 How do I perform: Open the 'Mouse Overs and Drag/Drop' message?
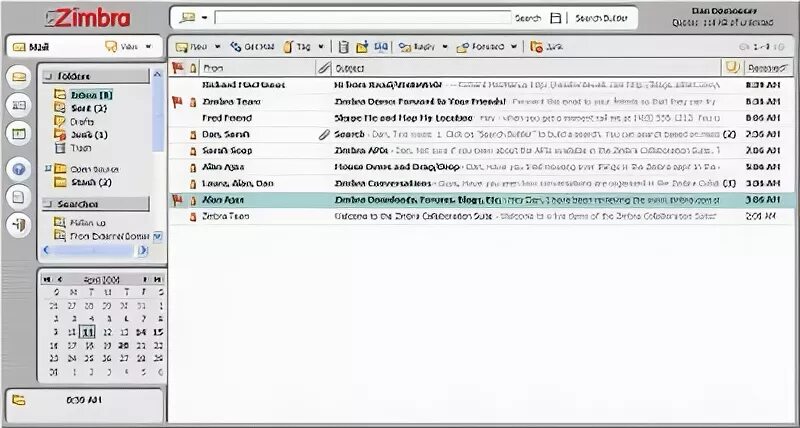tap(481, 167)
